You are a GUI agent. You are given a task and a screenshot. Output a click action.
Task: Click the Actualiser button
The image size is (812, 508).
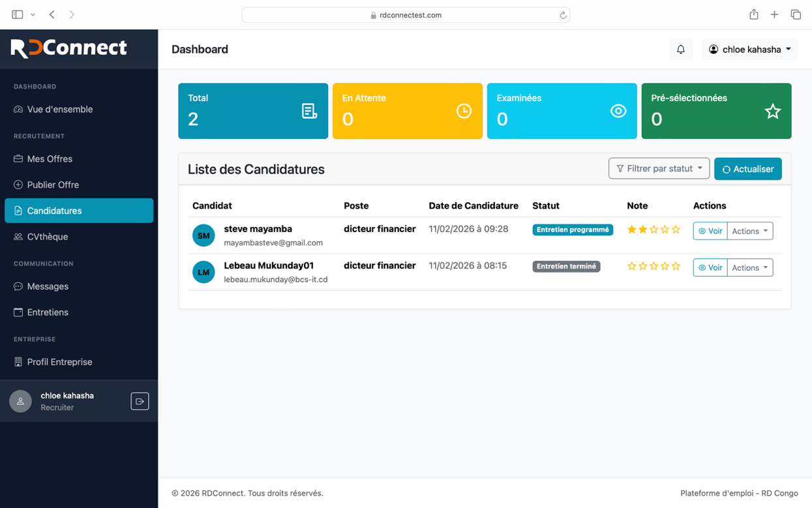(x=747, y=168)
